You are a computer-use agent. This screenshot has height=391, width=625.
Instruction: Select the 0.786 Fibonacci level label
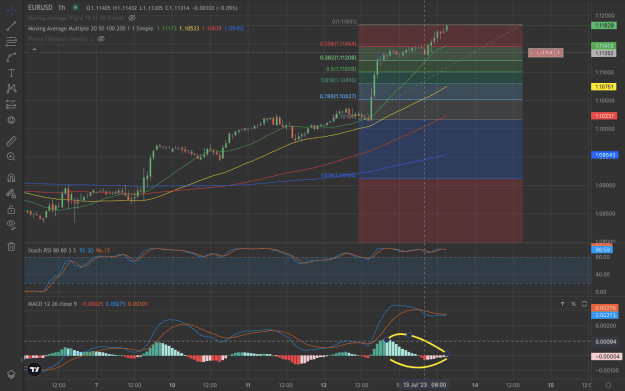338,96
